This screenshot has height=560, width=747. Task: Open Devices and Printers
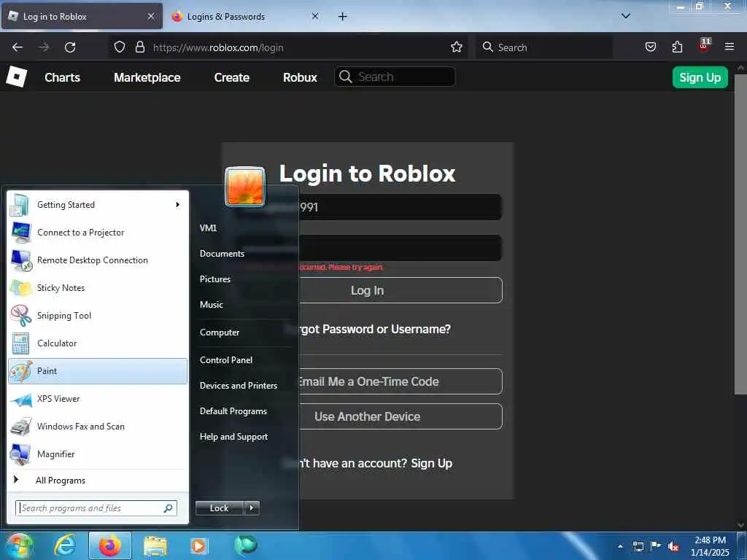tap(239, 385)
